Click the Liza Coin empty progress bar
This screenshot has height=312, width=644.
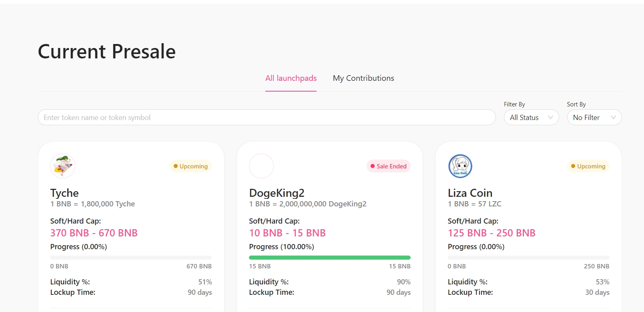pos(528,258)
